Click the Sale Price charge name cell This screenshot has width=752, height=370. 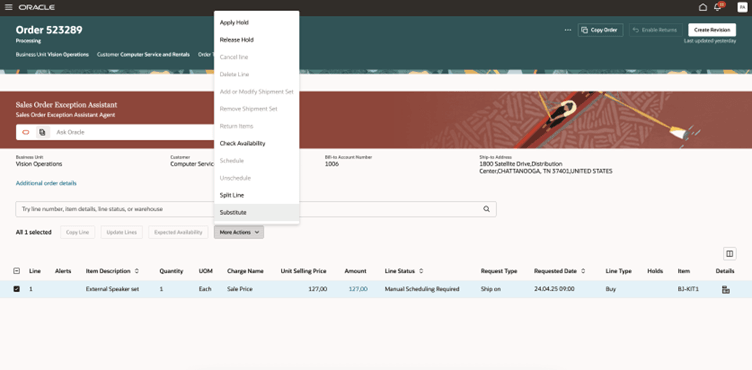point(240,289)
